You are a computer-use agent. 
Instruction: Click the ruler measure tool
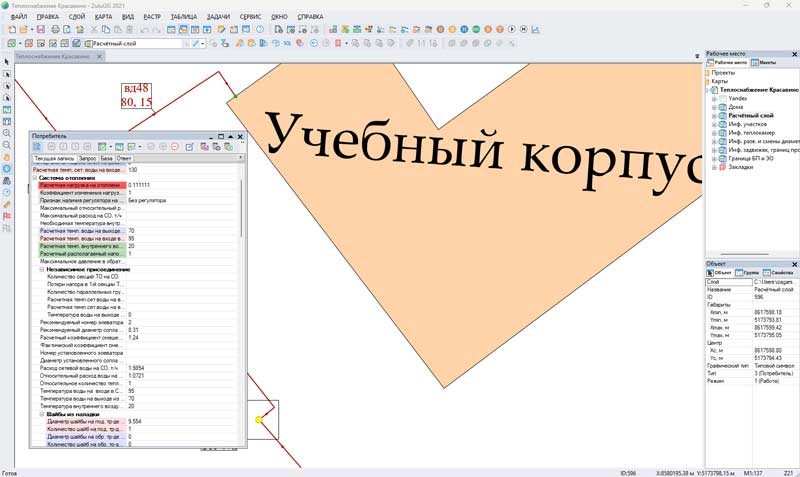pyautogui.click(x=7, y=204)
